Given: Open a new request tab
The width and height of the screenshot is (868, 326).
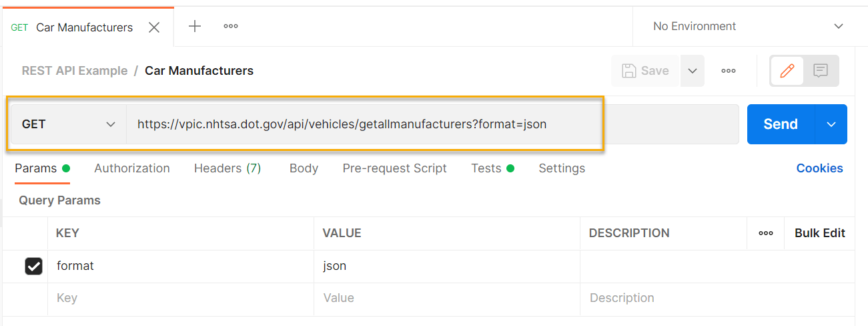Looking at the screenshot, I should (195, 27).
